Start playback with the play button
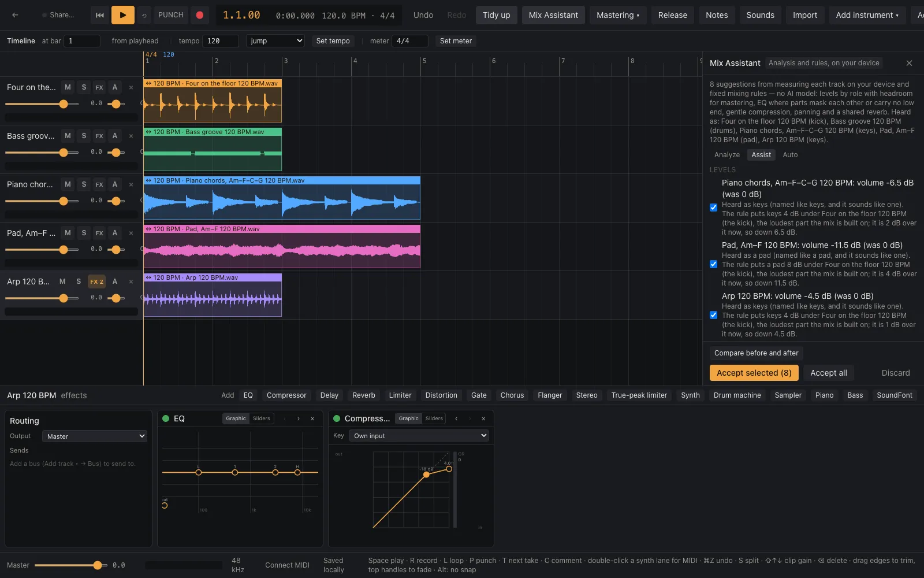Viewport: 924px width, 578px height. tap(122, 15)
